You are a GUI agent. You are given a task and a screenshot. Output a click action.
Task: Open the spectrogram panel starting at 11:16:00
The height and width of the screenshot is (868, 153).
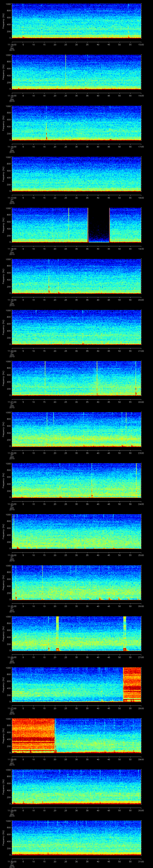77,123
